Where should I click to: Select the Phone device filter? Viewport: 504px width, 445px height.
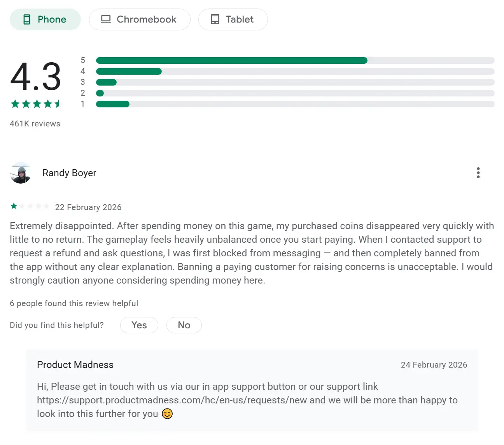[45, 19]
